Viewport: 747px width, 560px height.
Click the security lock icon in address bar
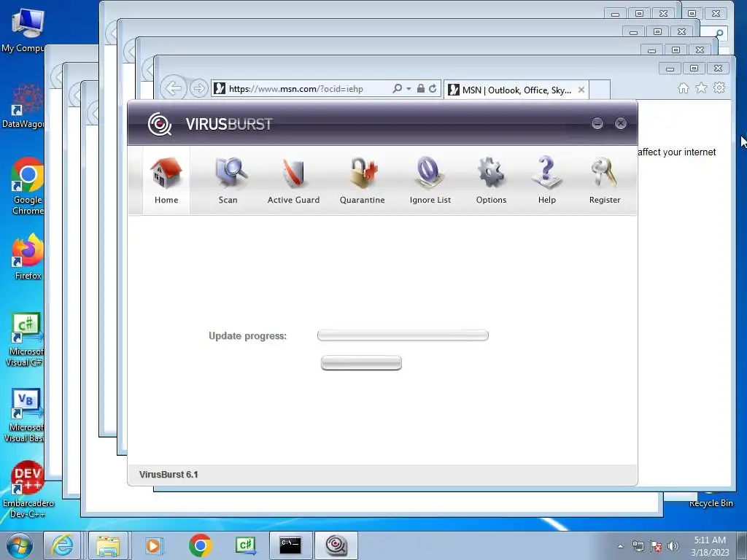click(421, 88)
